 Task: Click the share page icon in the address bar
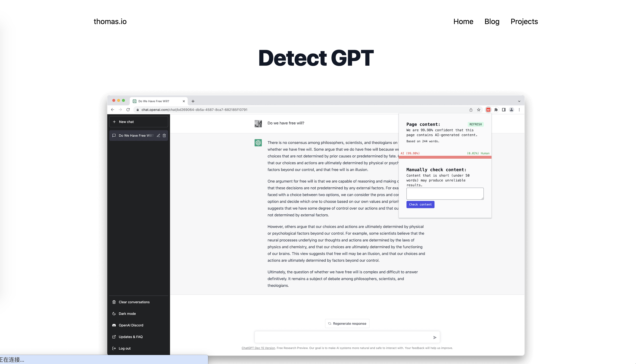pos(471,109)
